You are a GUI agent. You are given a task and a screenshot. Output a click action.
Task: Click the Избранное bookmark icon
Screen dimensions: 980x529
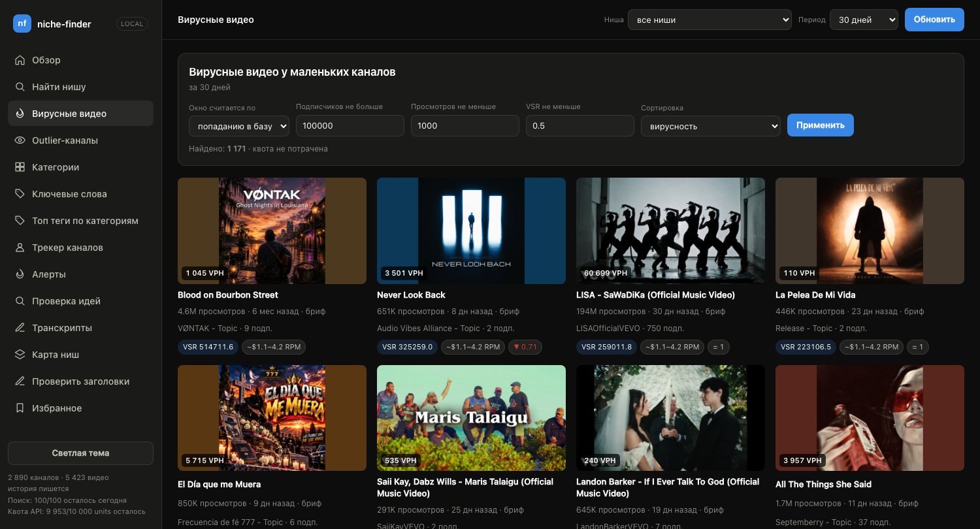[x=20, y=408]
